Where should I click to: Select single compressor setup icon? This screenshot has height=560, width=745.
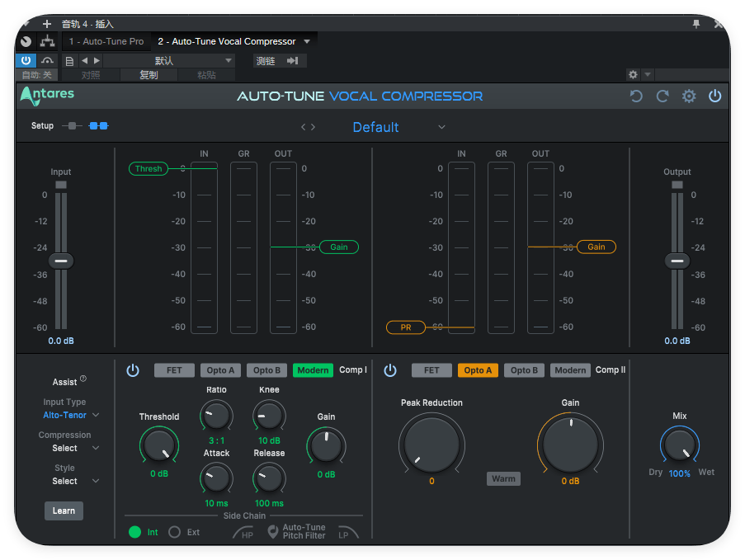click(x=73, y=126)
